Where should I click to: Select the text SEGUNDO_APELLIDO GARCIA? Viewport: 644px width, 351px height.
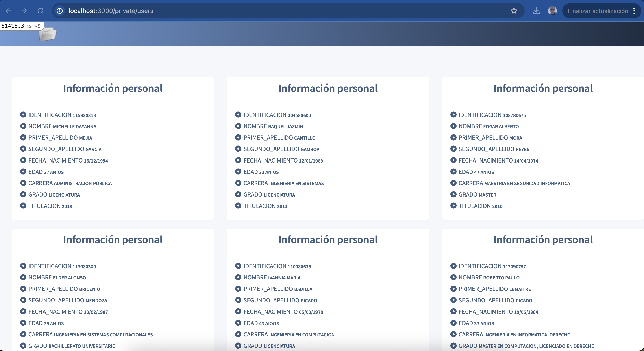65,149
